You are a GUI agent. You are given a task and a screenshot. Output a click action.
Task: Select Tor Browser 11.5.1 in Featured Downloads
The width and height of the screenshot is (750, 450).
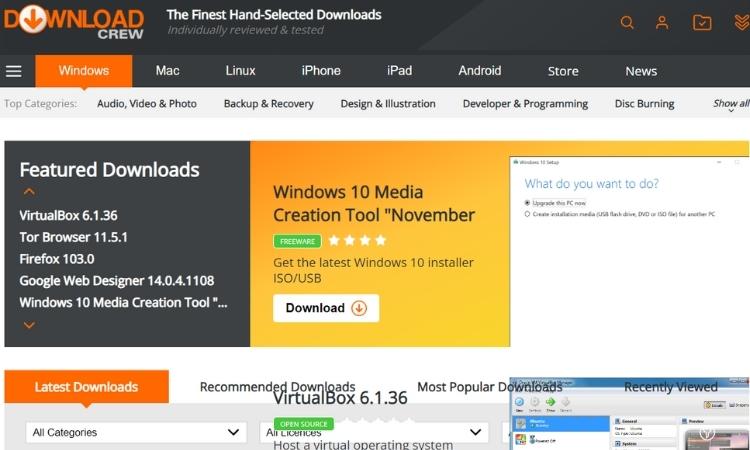pyautogui.click(x=74, y=237)
